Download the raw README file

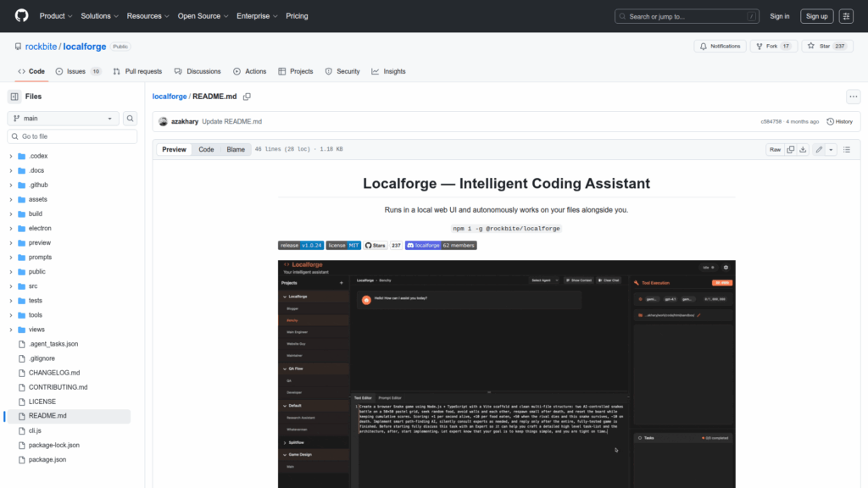(x=803, y=149)
